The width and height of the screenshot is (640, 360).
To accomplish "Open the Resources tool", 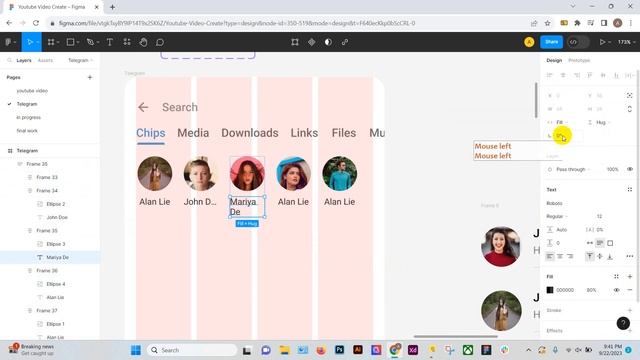I will click(127, 42).
